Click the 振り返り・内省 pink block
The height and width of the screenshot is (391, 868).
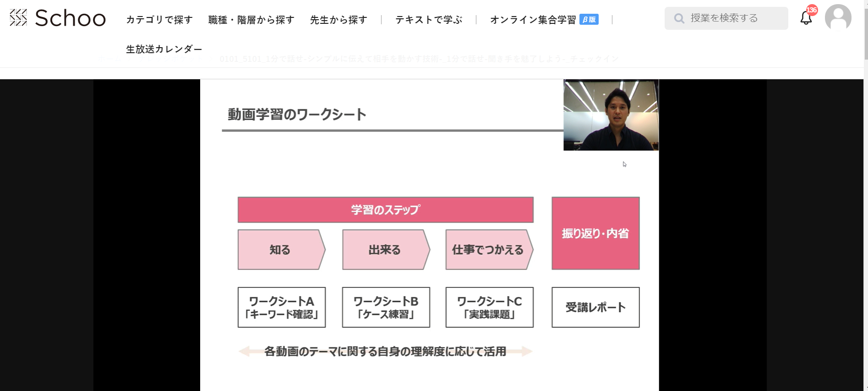click(x=595, y=233)
